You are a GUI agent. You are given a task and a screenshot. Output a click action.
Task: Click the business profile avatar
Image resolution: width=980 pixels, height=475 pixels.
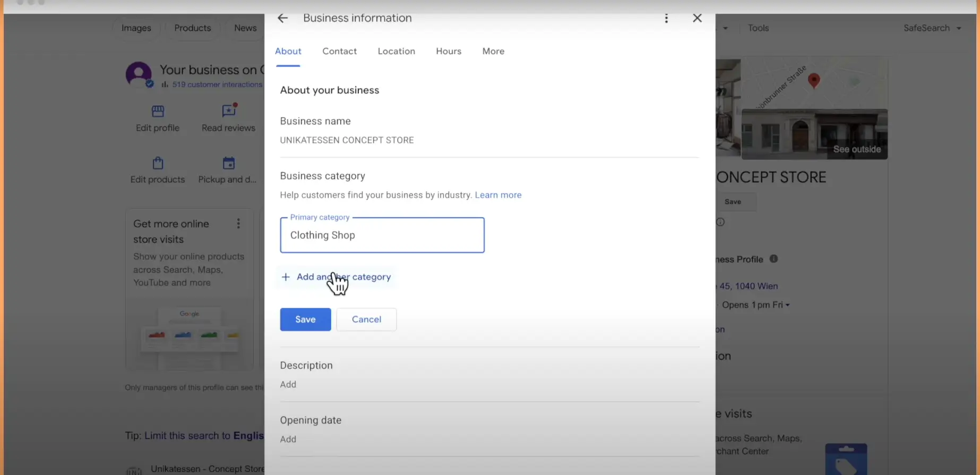139,74
